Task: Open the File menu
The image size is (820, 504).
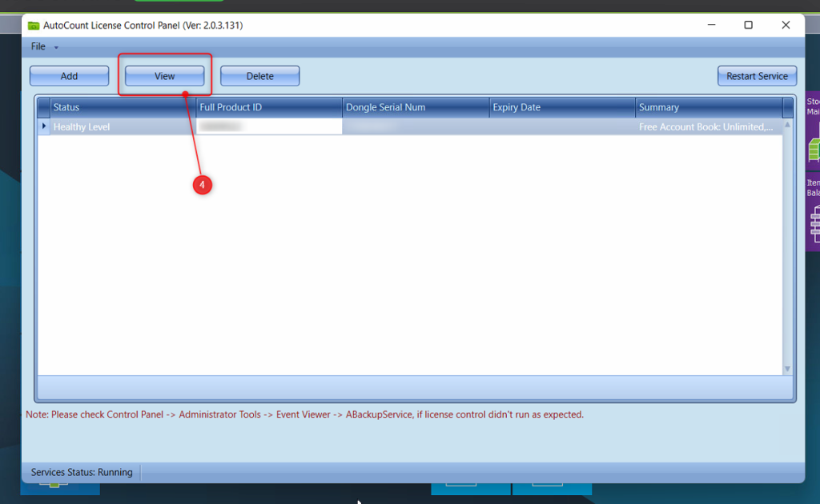Action: [x=38, y=46]
